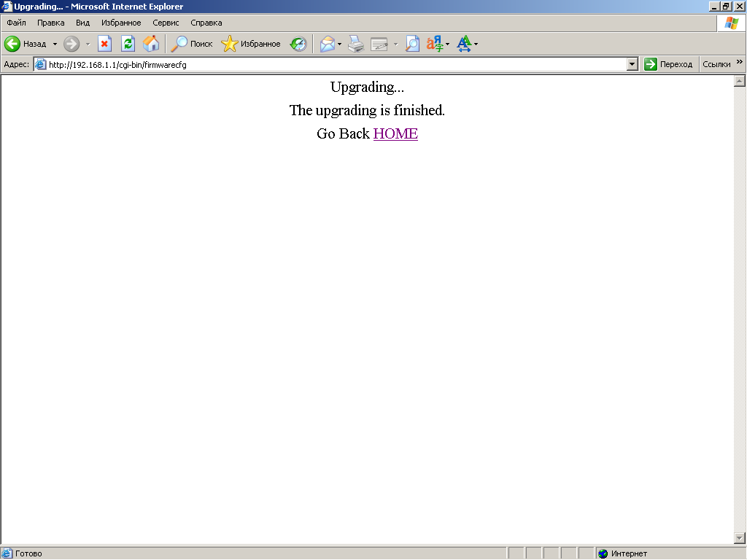747x560 pixels.
Task: Open the Избранное favorites star
Action: [251, 44]
